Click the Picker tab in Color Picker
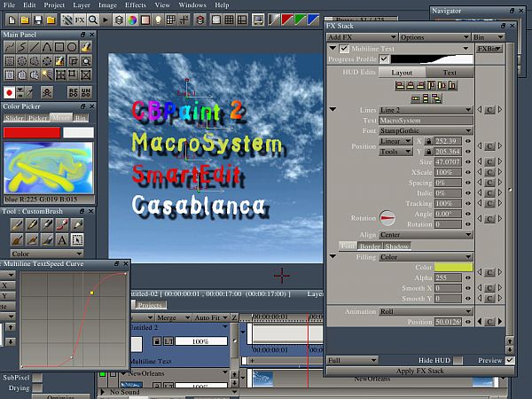This screenshot has width=532, height=399. click(x=37, y=118)
